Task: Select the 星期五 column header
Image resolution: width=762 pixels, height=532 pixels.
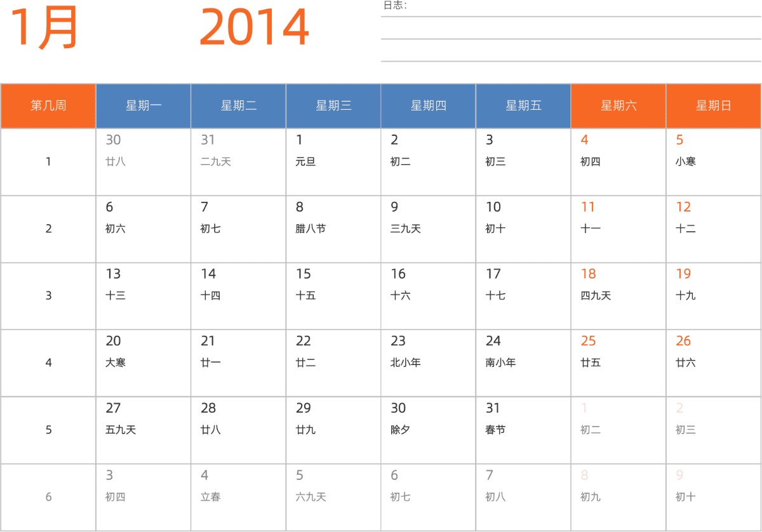Action: [524, 106]
